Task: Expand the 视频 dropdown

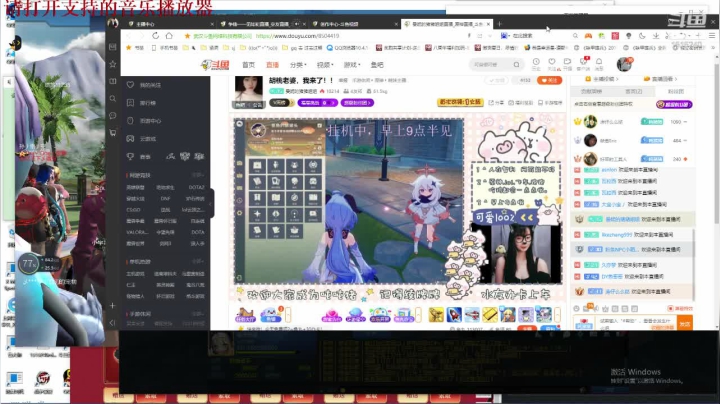Action: [x=324, y=65]
